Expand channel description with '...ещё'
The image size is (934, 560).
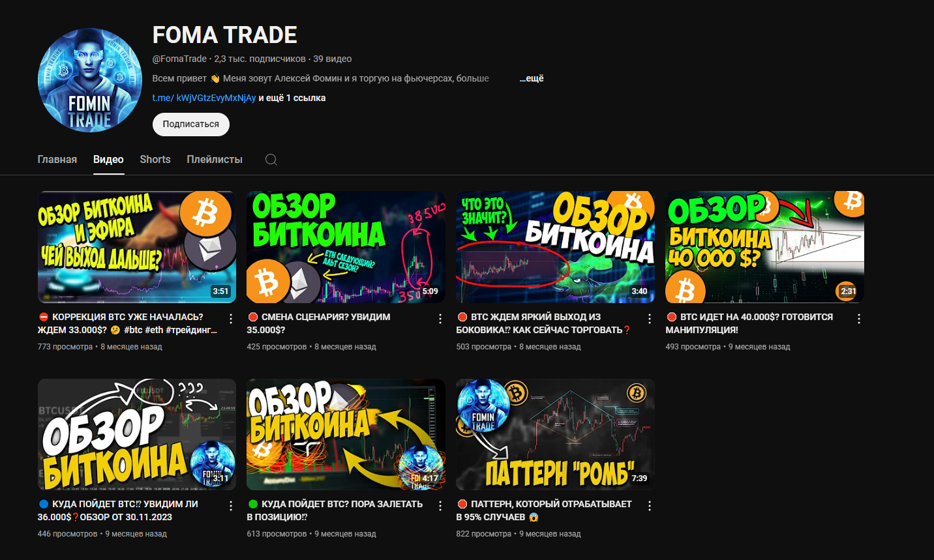(532, 78)
